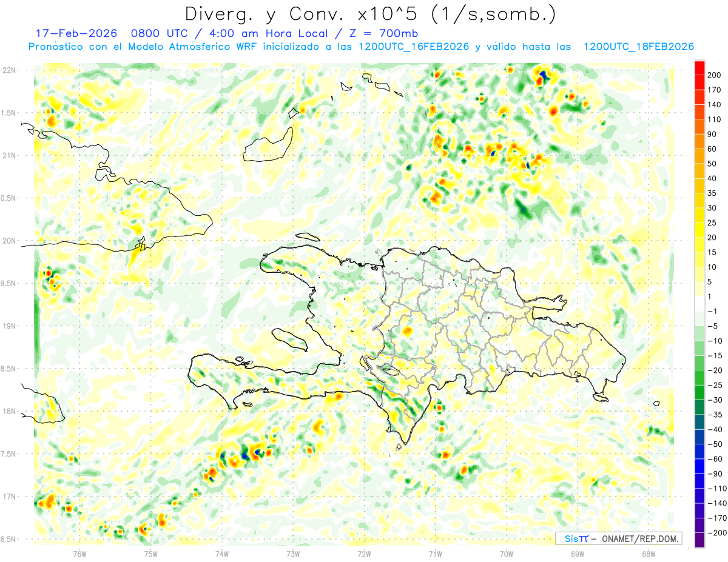Screen dimensions: 728x562
Task: Click the '20N' latitude label
Action: (x=10, y=241)
